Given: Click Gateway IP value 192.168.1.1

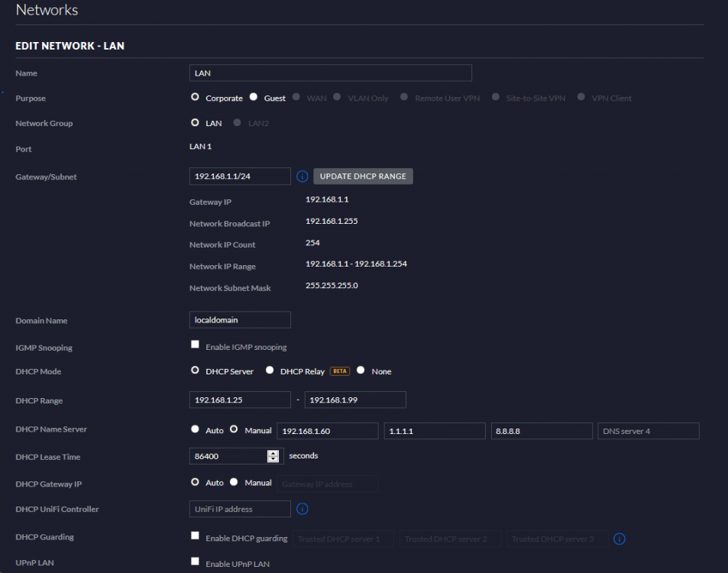Looking at the screenshot, I should (x=327, y=199).
